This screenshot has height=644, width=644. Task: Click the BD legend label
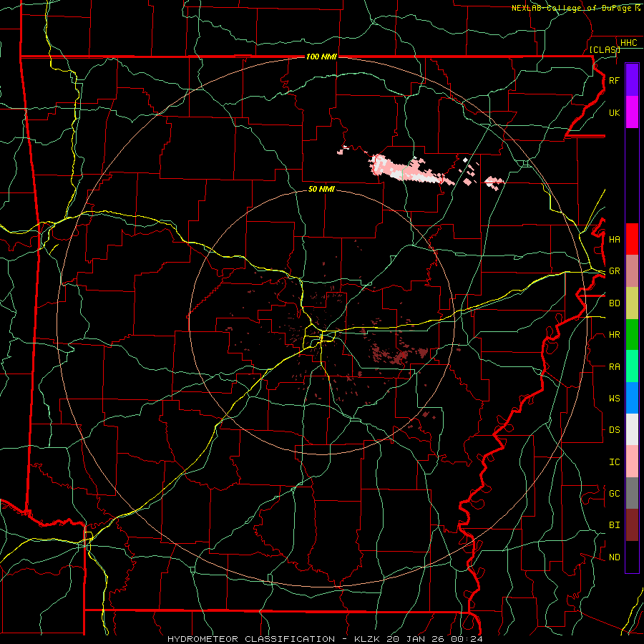[614, 303]
